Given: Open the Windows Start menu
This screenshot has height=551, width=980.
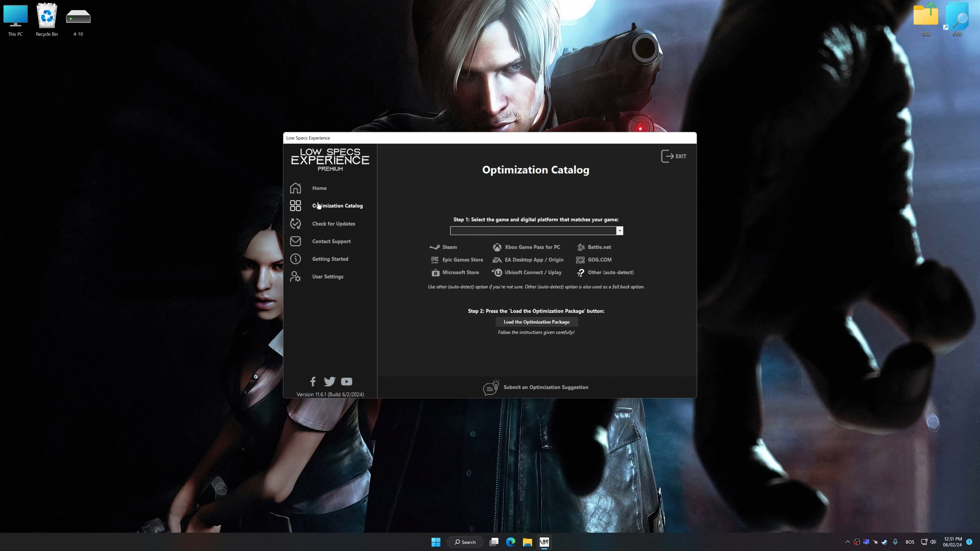Looking at the screenshot, I should coord(436,542).
